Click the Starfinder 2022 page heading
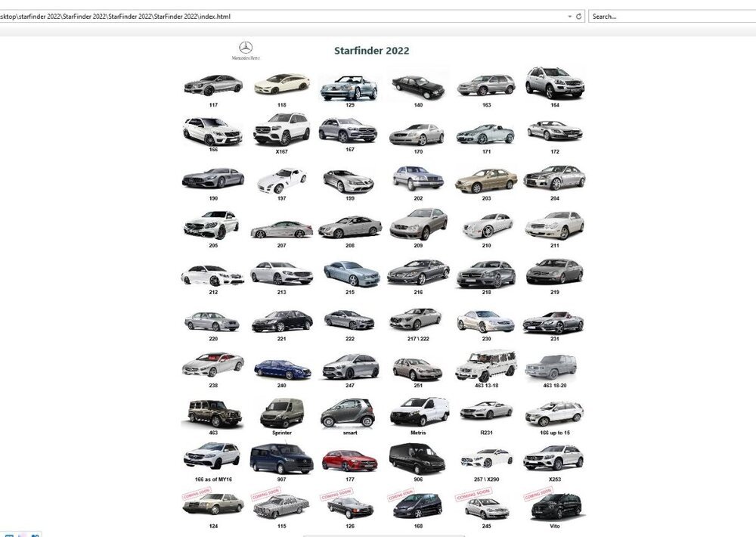The height and width of the screenshot is (537, 756). (371, 51)
